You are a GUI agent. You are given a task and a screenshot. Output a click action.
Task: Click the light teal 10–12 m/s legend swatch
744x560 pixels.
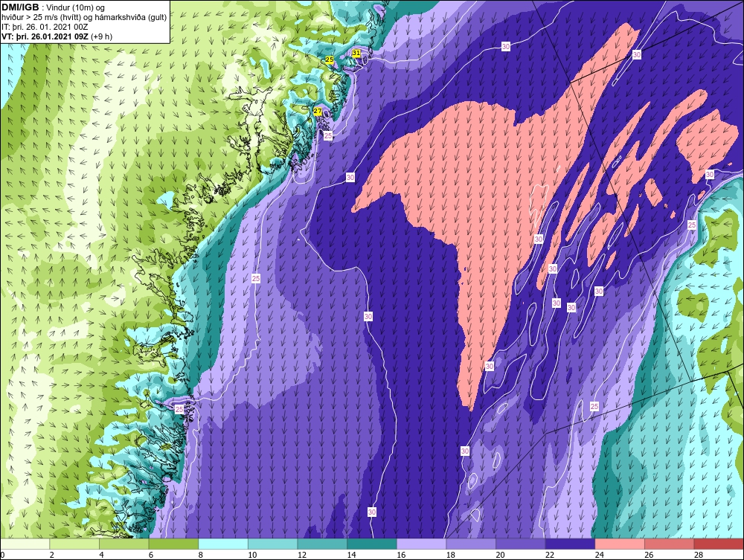(273, 544)
